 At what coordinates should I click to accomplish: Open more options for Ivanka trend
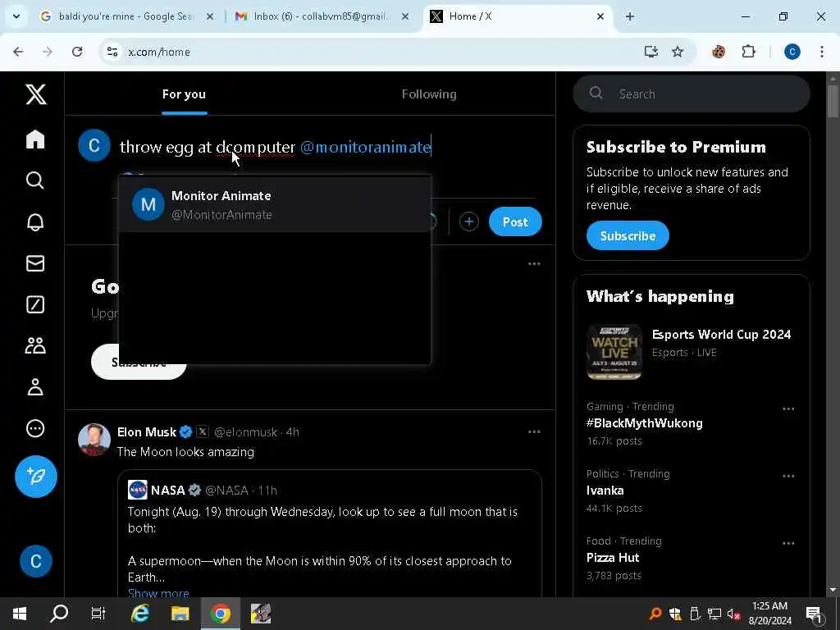(x=788, y=476)
